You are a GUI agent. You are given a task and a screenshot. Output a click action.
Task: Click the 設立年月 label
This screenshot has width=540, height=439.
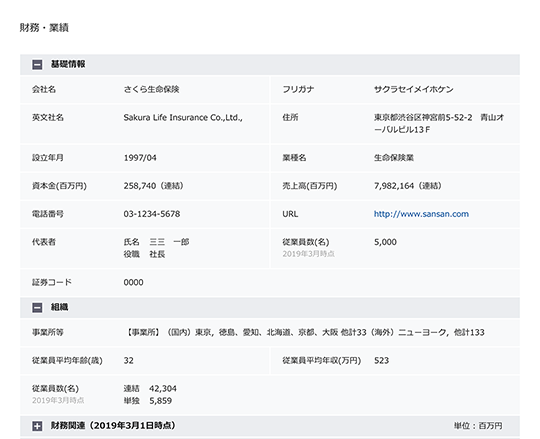(48, 158)
